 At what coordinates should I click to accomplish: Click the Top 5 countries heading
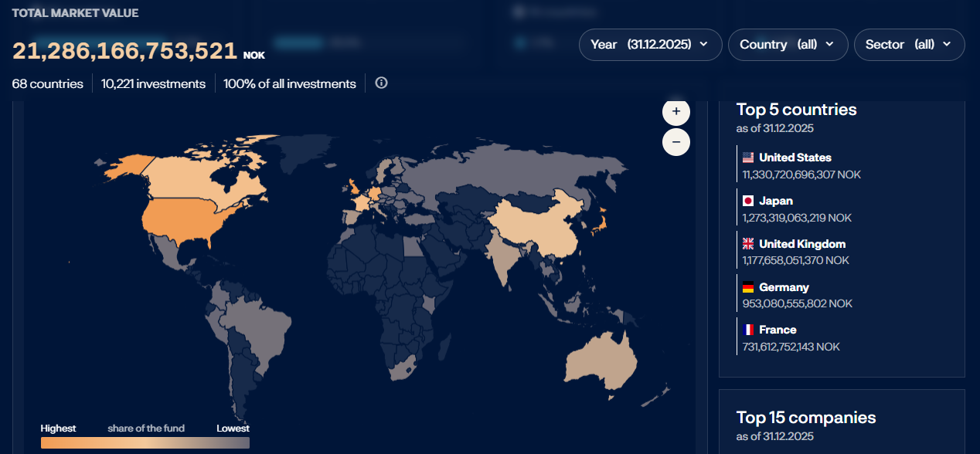pos(796,110)
